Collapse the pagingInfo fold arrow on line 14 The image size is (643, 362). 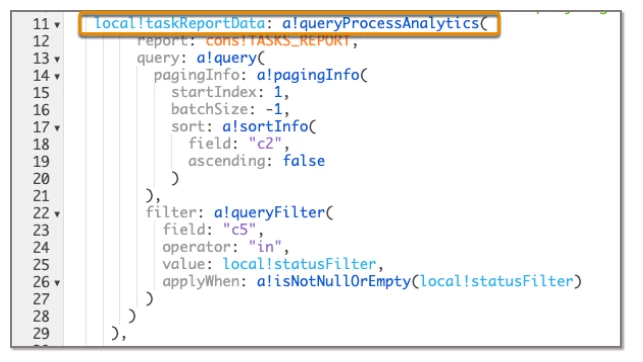click(x=57, y=77)
